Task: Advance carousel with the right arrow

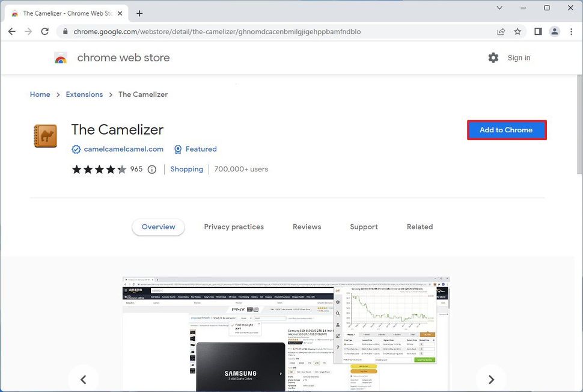Action: (x=491, y=379)
